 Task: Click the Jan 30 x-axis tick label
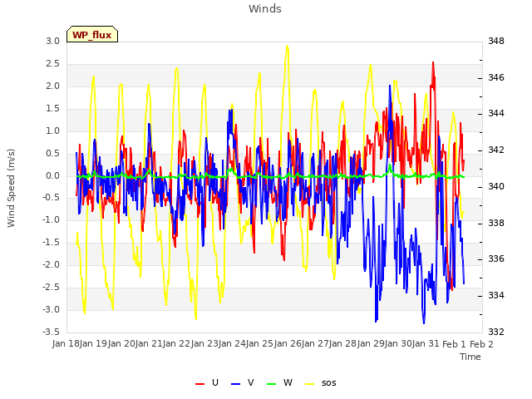(398, 344)
